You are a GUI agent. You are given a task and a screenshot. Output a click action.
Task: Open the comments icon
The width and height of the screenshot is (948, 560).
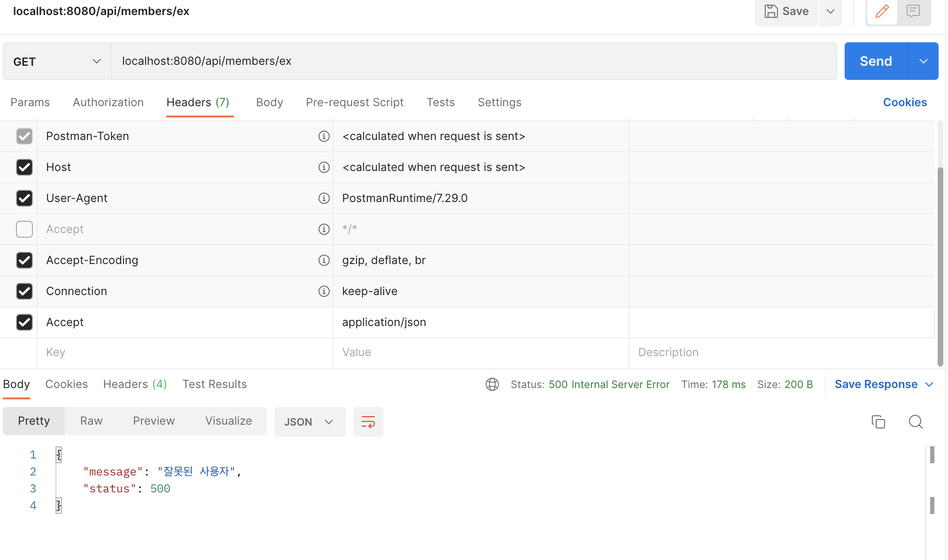(913, 11)
